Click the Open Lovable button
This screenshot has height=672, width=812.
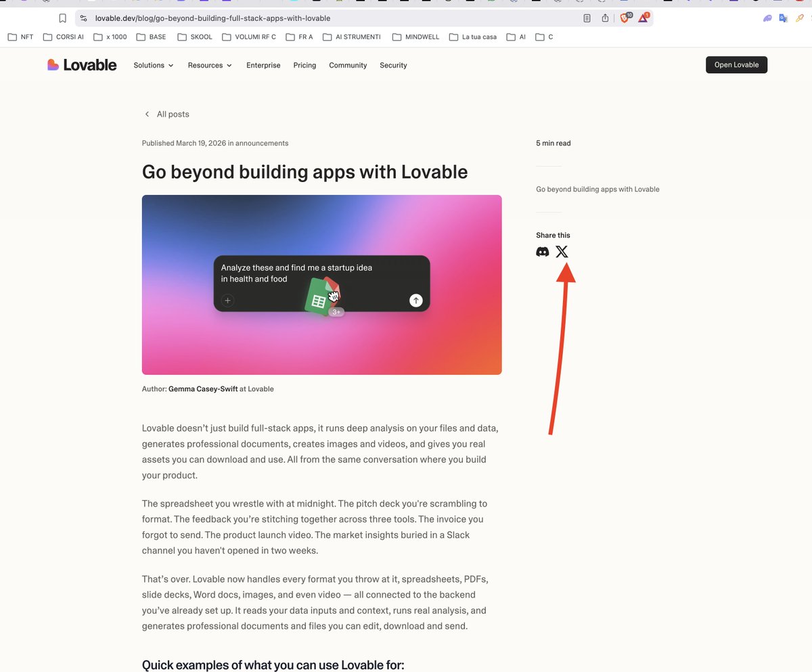(736, 65)
